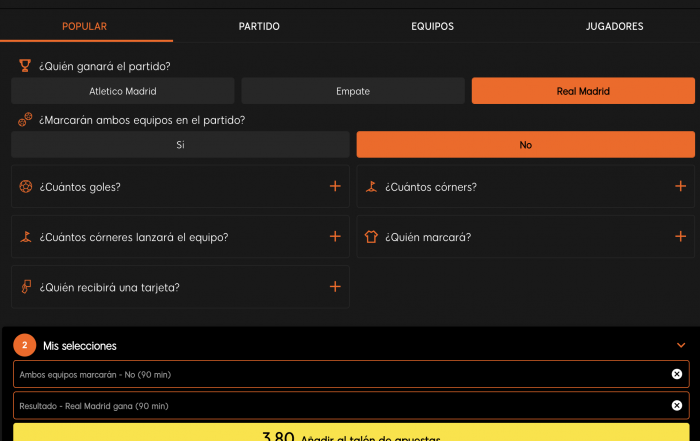Select Atletico Madrid to win

pos(123,91)
